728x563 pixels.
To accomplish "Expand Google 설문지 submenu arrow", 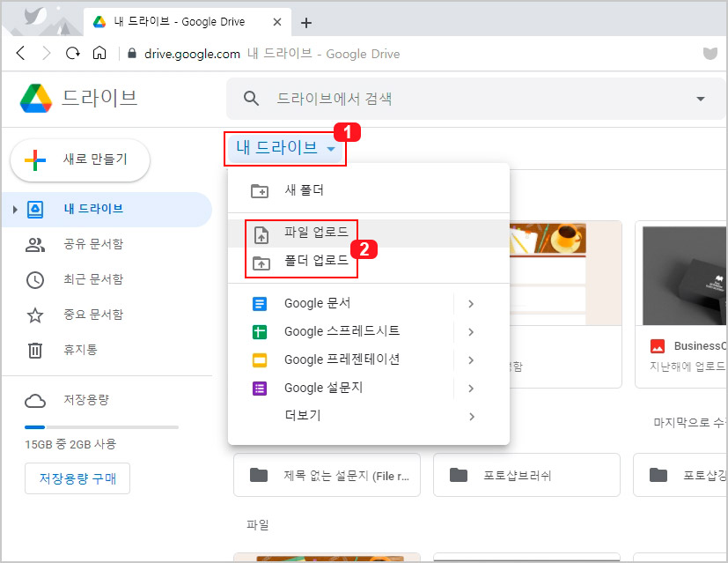I will point(471,389).
